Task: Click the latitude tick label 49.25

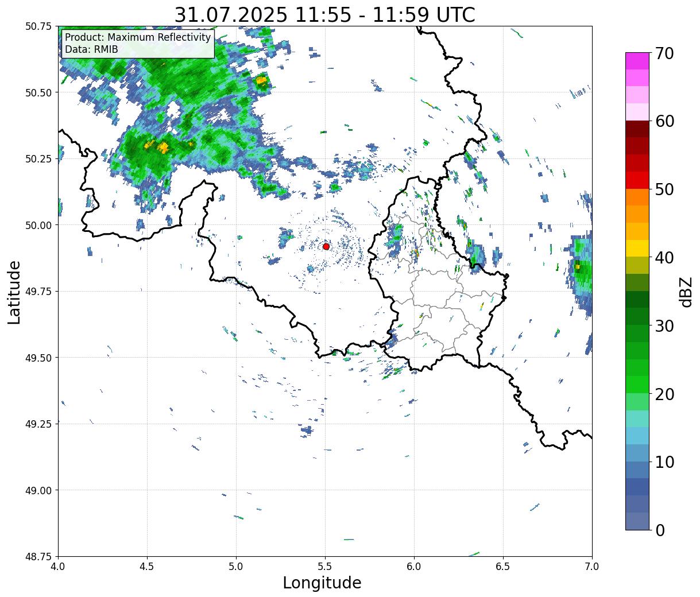Action: 38,424
